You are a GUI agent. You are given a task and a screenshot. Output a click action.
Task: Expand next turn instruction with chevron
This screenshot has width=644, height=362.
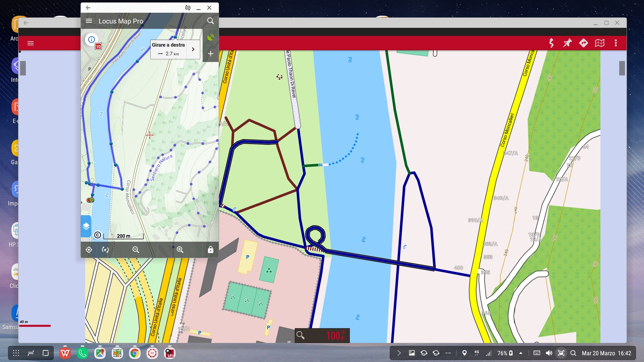coord(193,49)
